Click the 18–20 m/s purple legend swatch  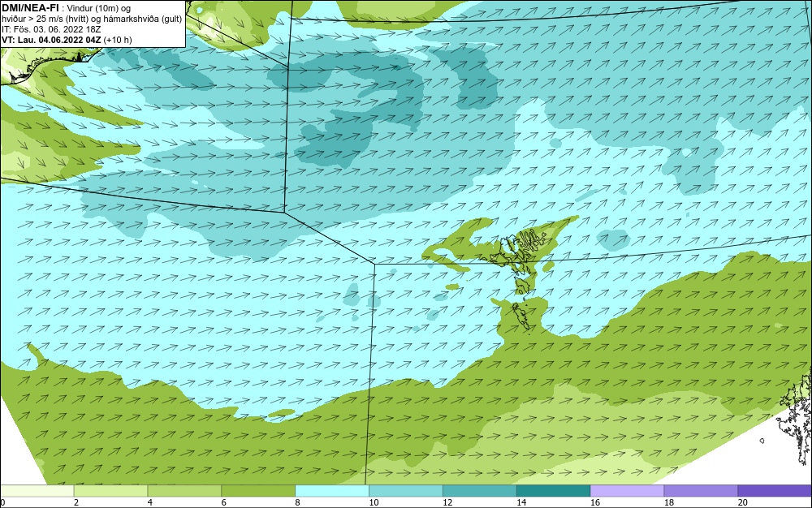702,491
